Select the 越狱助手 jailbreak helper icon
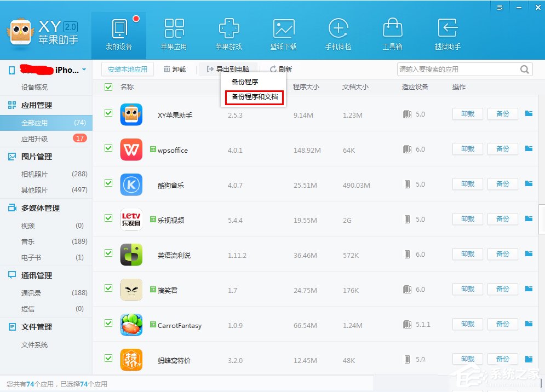The image size is (545, 392). pos(447,30)
